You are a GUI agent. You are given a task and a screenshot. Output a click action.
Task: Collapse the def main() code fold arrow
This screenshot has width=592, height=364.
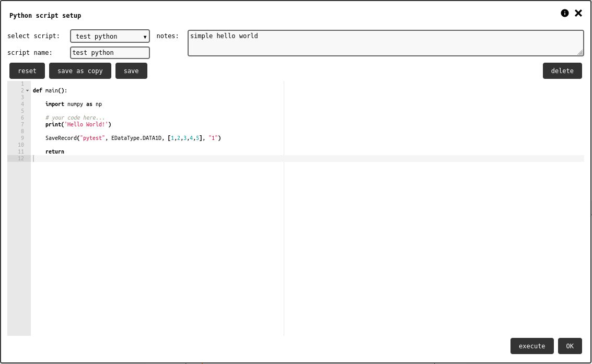(27, 91)
